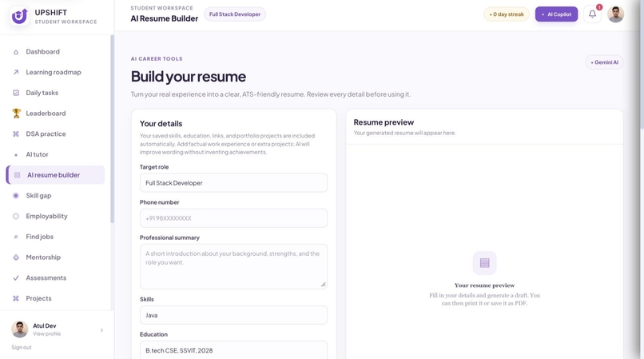Click the Projects icon in sidebar

(x=16, y=298)
